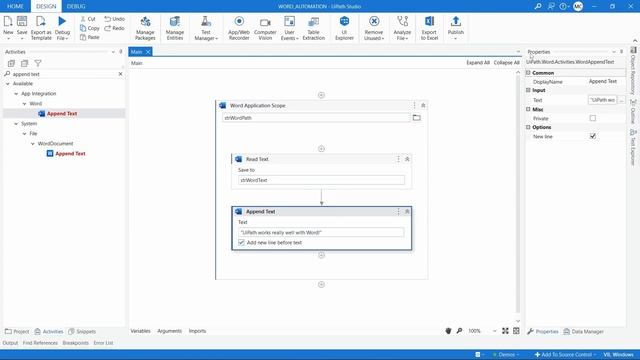Browse for Word file folder icon
This screenshot has height=360, width=640.
point(416,118)
